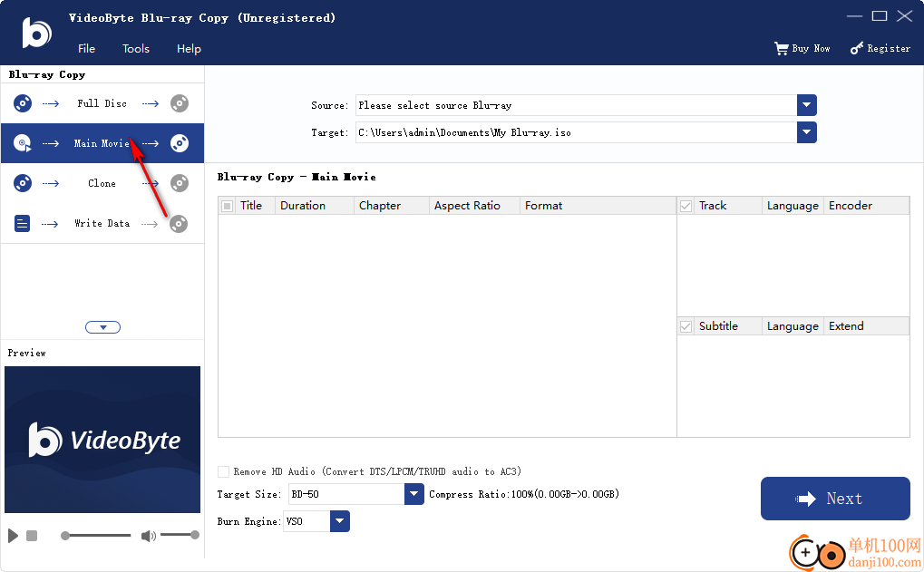Select Main Movie copy mode

[102, 143]
